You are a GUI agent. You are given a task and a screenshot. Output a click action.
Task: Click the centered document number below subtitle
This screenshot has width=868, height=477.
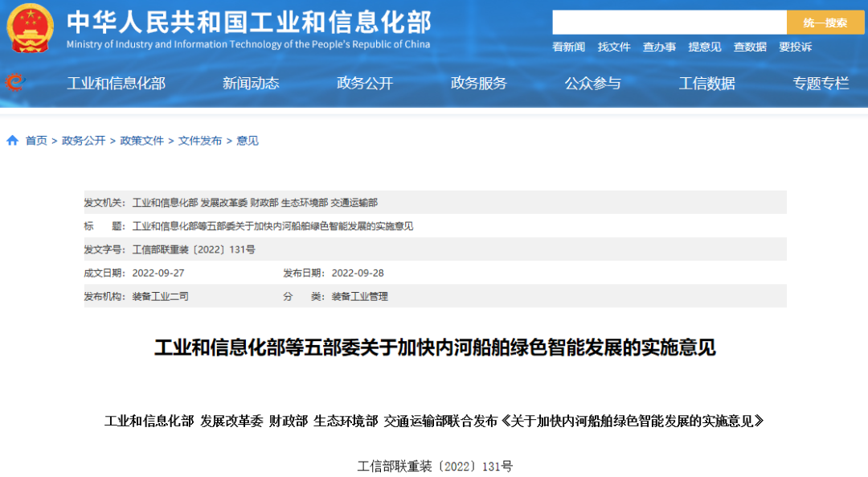(x=435, y=467)
